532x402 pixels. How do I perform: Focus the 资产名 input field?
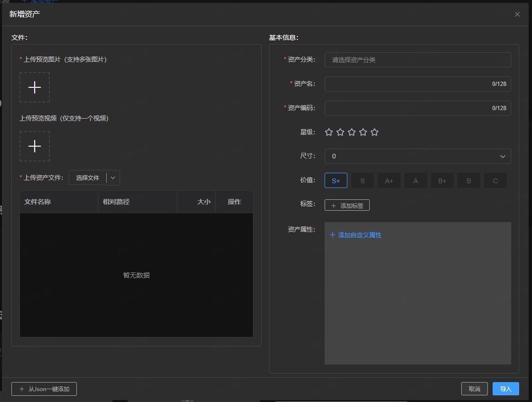[x=408, y=84]
